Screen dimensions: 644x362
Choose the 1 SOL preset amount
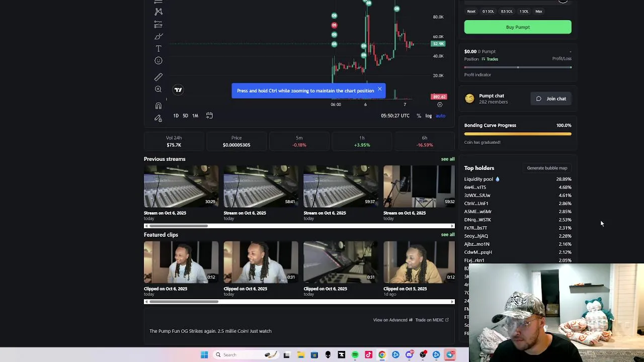[x=524, y=12]
